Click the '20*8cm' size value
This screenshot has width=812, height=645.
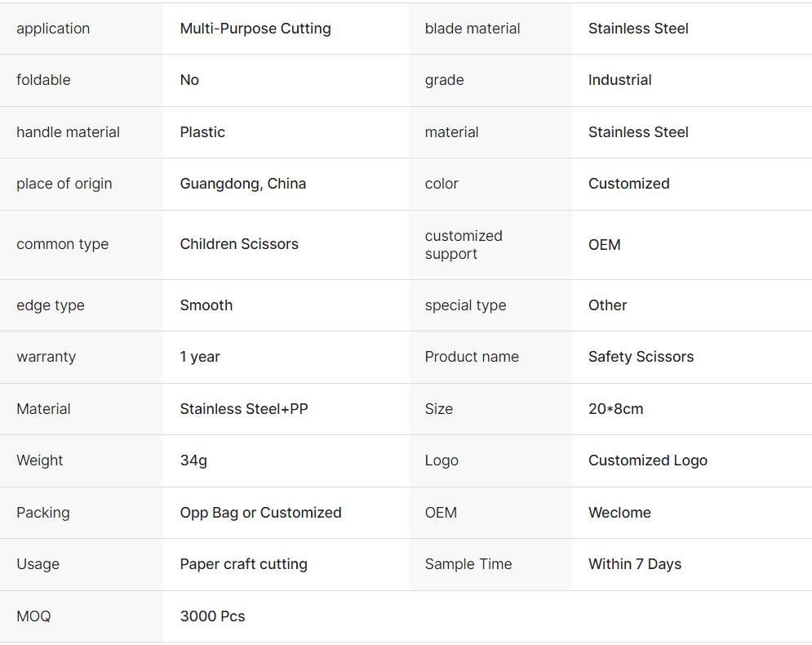[616, 409]
